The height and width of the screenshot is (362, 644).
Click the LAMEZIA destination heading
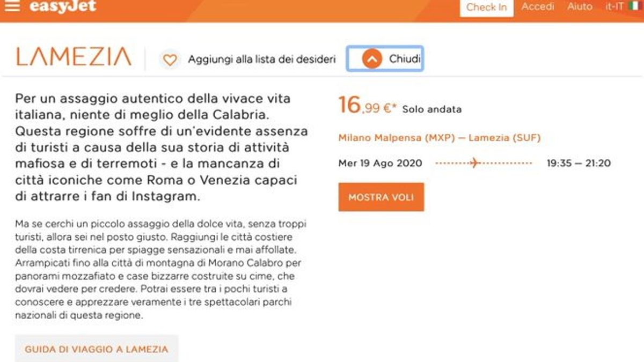coord(74,57)
